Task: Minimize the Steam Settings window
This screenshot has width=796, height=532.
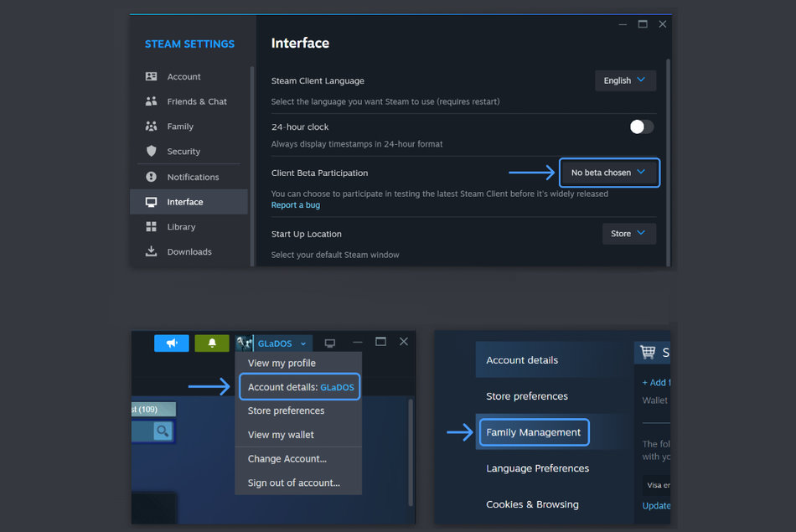Action: (x=623, y=24)
